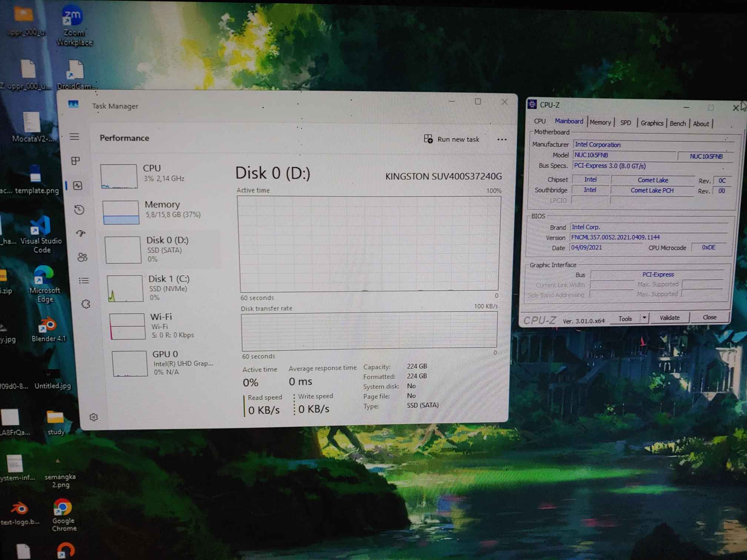Click Type SSD (SATA) value in Task Manager
This screenshot has width=747, height=560.
422,405
